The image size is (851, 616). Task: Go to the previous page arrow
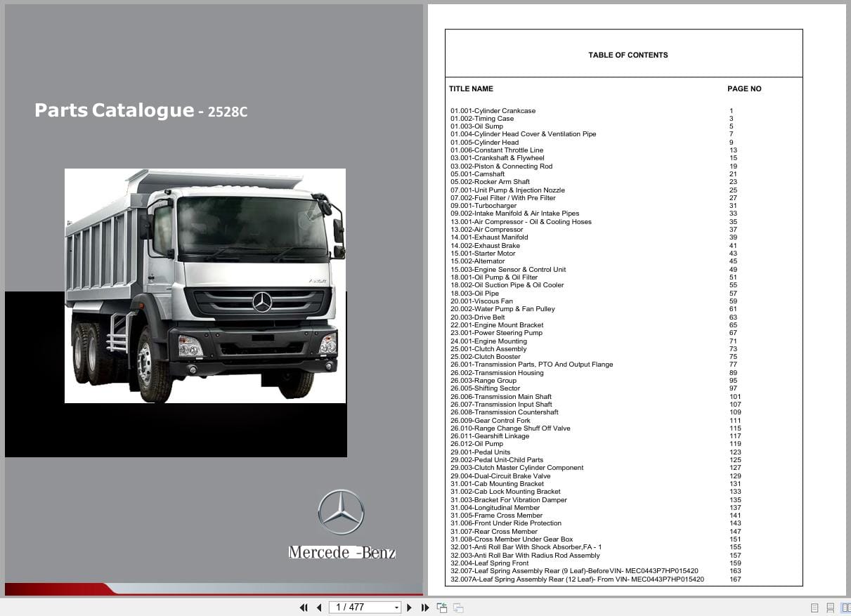point(319,608)
